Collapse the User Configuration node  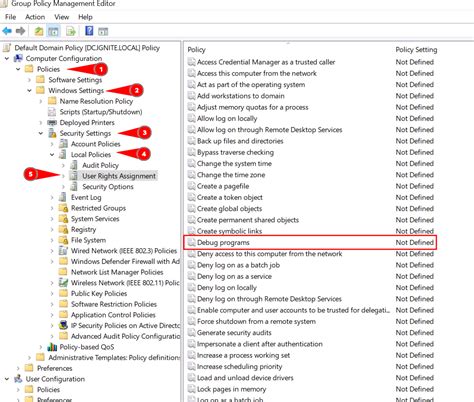(7, 379)
